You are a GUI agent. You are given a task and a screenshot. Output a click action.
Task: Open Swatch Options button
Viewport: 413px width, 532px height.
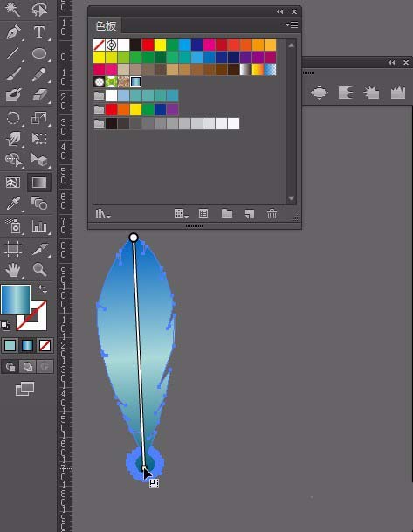(x=203, y=213)
